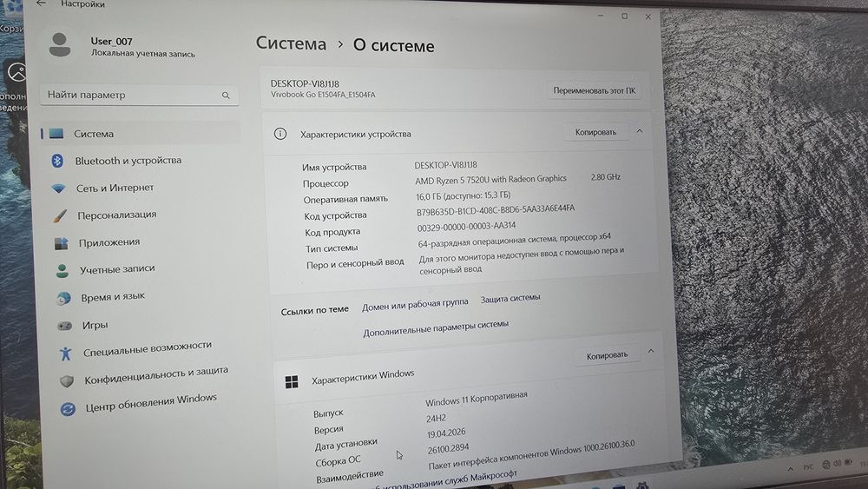Click the Wi-Fi icon for Сеть и Интернет
Image resolution: width=868 pixels, height=489 pixels.
[58, 188]
